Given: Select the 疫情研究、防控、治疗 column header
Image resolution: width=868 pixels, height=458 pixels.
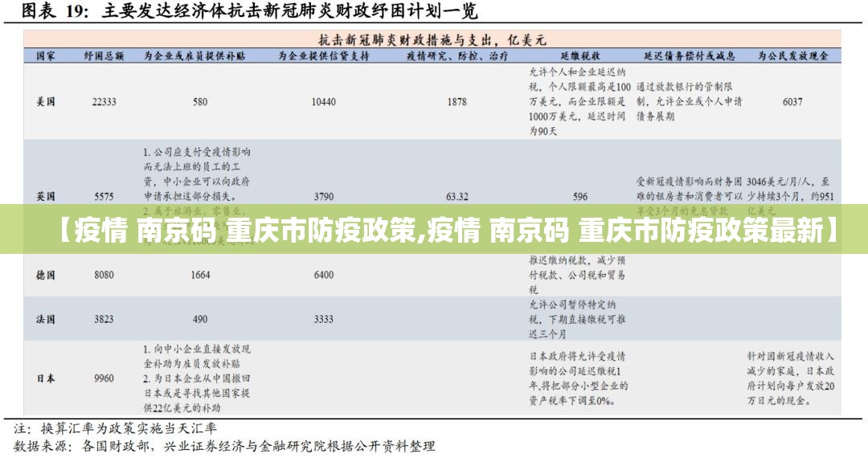Looking at the screenshot, I should (x=457, y=56).
